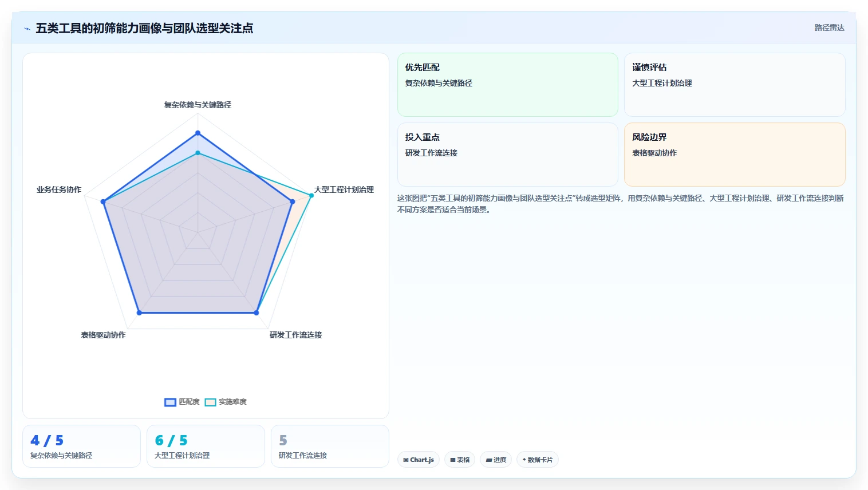This screenshot has width=868, height=490.
Task: Click 表格驱动协作 text in 风险边界 card
Action: point(654,153)
